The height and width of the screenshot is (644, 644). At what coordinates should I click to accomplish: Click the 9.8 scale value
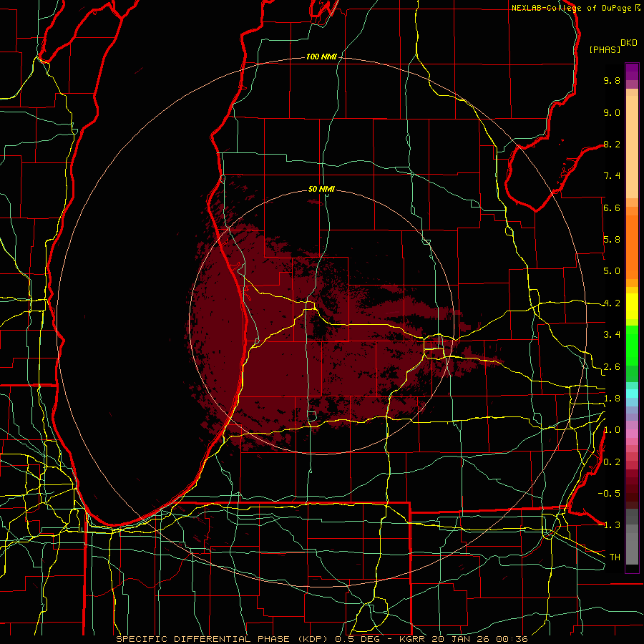tap(612, 80)
